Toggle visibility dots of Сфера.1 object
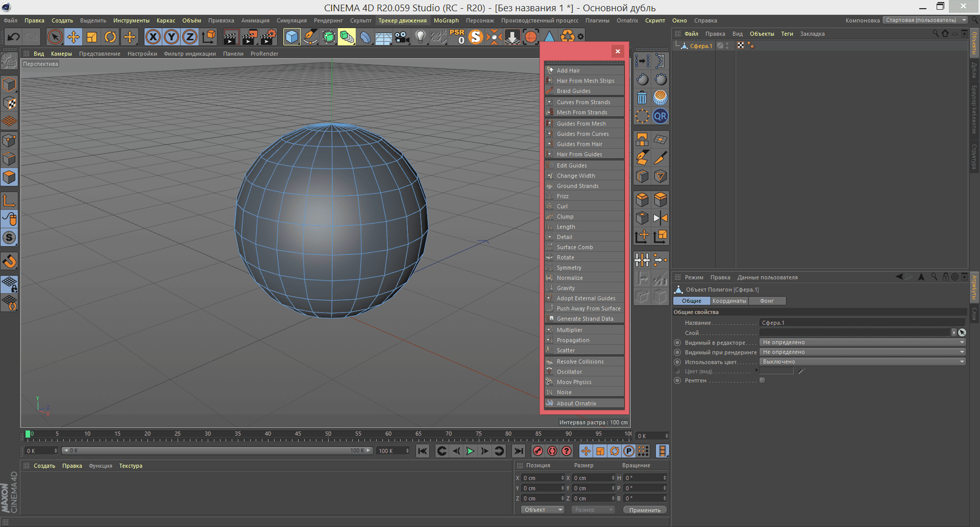 pos(727,46)
